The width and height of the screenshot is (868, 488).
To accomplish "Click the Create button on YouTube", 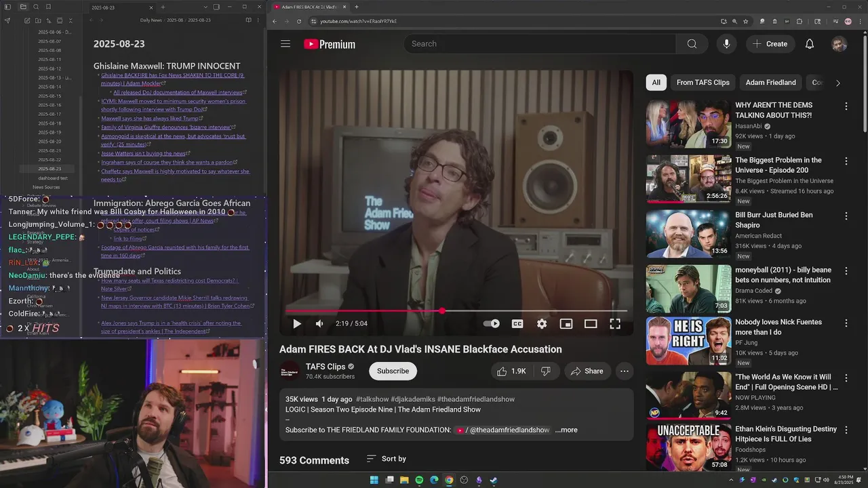I will pos(770,44).
